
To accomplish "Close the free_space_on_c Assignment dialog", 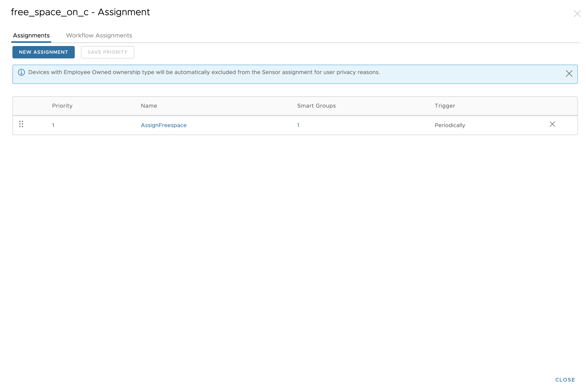I will tap(577, 14).
